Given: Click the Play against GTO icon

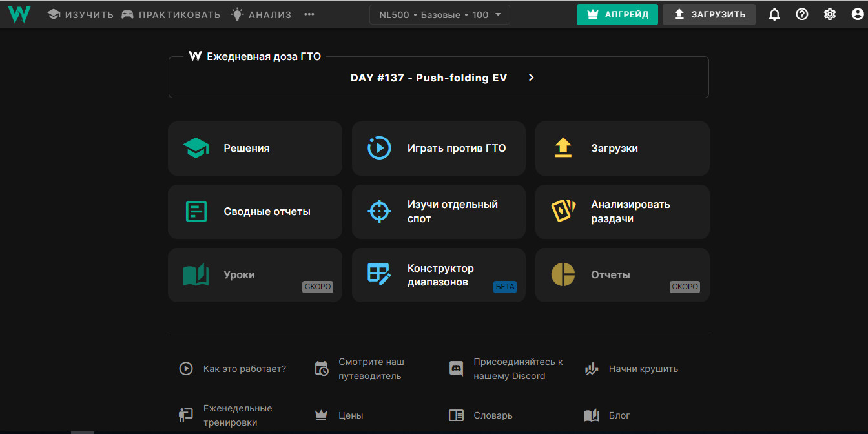Looking at the screenshot, I should (379, 148).
